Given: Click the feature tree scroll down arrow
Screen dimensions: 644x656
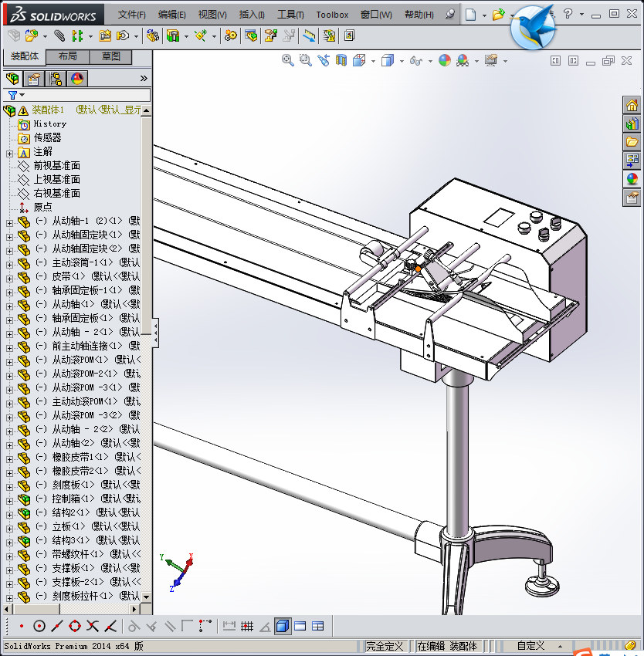Looking at the screenshot, I should pyautogui.click(x=146, y=597).
